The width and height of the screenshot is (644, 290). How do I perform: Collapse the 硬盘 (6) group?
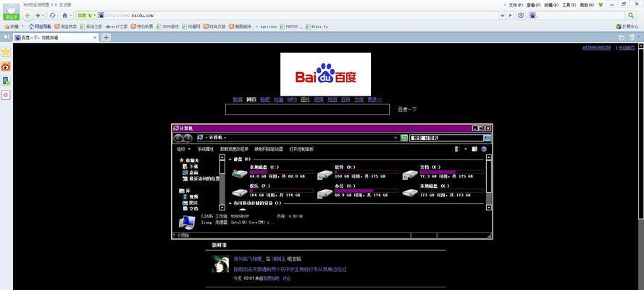230,159
